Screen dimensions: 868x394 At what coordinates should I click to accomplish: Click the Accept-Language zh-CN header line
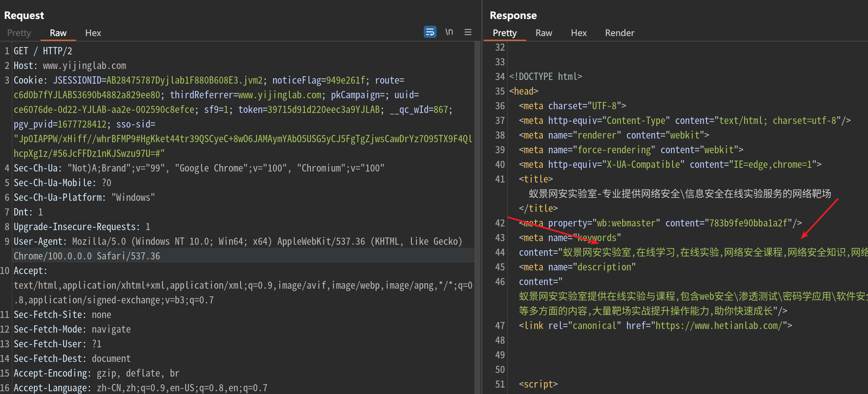point(141,388)
